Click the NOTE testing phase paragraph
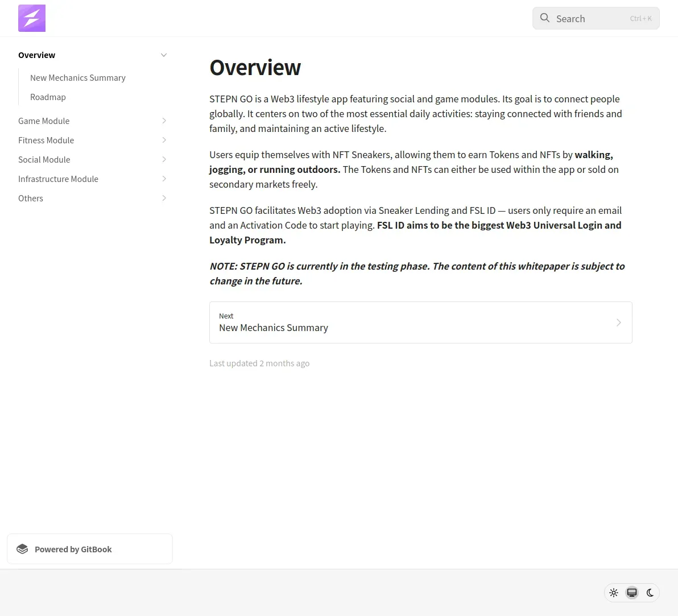This screenshot has width=678, height=616. [x=417, y=274]
